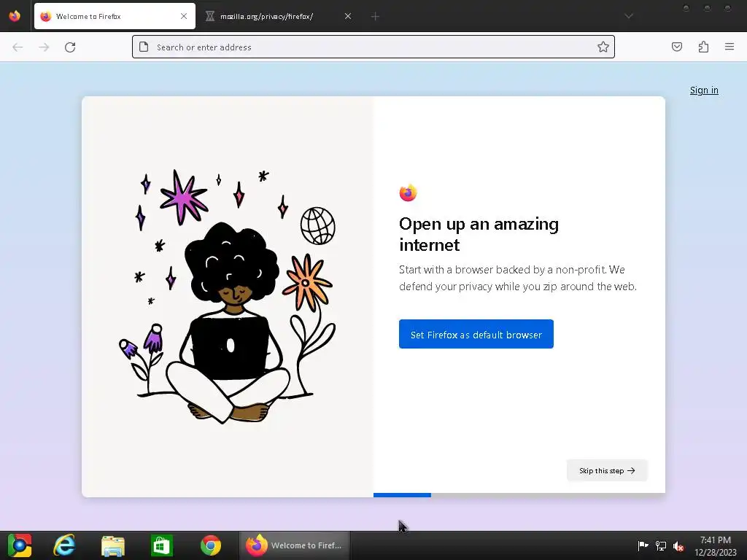This screenshot has height=560, width=747.
Task: Click the Firefox View icon in the tab bar
Action: (x=15, y=16)
